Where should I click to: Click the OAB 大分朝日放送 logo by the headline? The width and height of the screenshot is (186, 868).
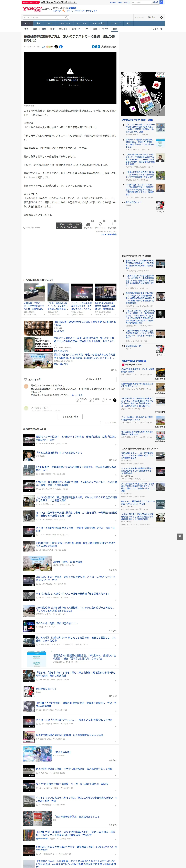click(104, 47)
